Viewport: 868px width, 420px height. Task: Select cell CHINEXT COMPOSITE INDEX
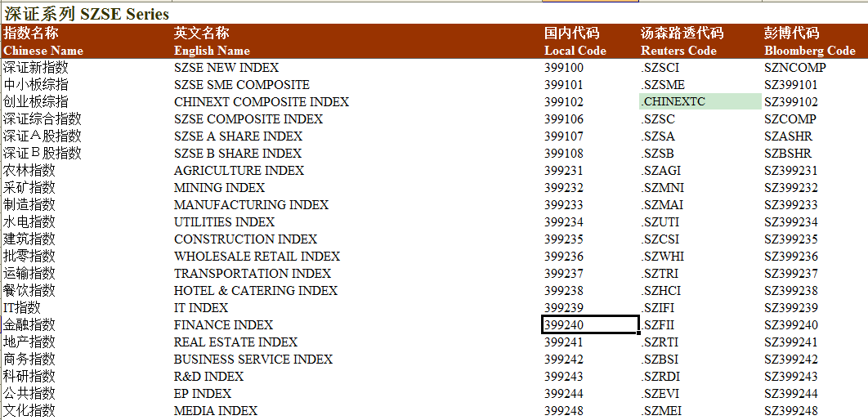tap(262, 102)
